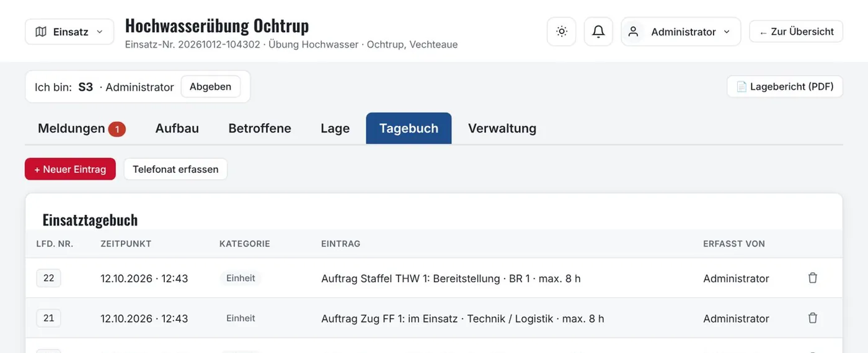Expand the Administrator account menu chevron
Viewport: 868px width, 353px height.
pos(727,32)
